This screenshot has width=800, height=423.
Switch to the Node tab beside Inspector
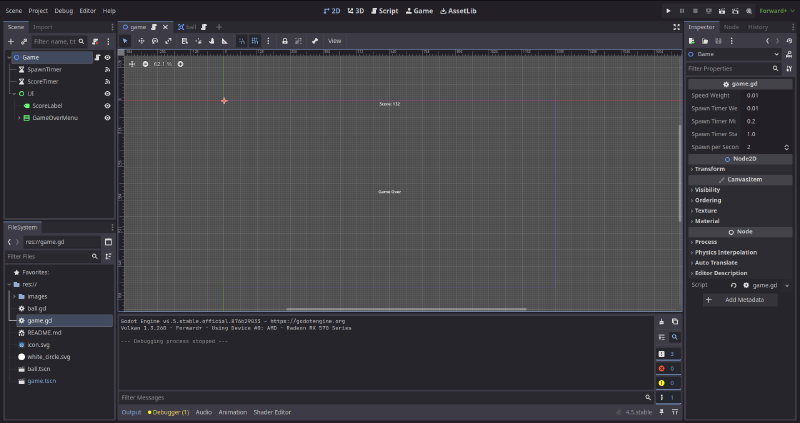pos(731,27)
